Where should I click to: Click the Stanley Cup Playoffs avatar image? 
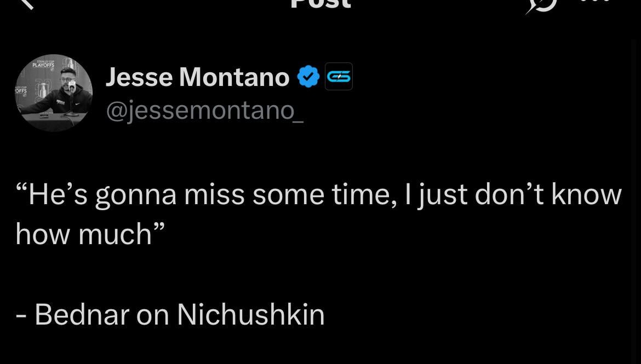[54, 93]
